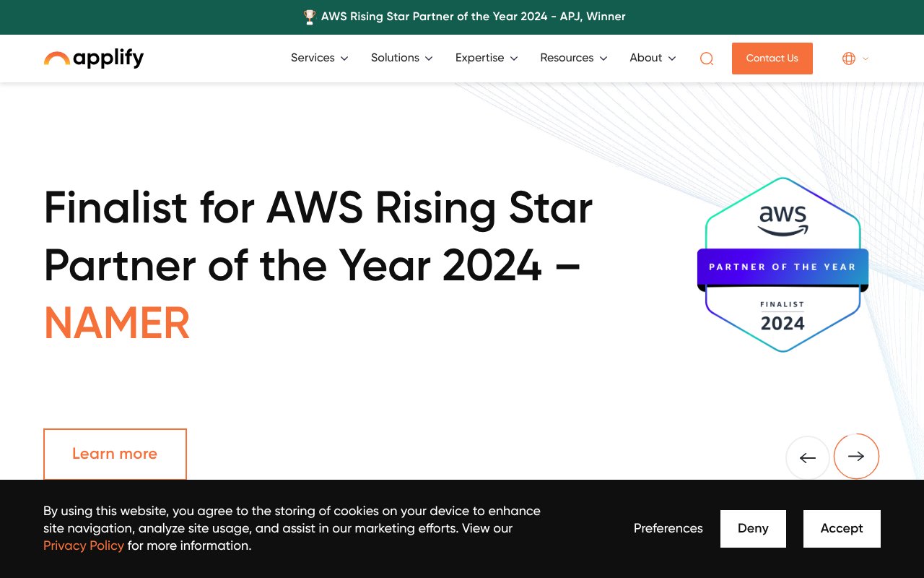924x578 pixels.
Task: Go to previous slide arrow
Action: 808,457
